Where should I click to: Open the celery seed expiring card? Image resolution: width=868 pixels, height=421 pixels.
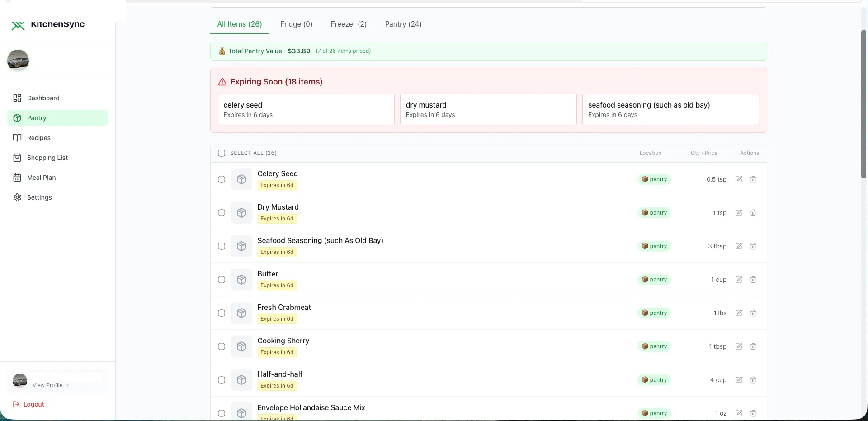(x=306, y=109)
